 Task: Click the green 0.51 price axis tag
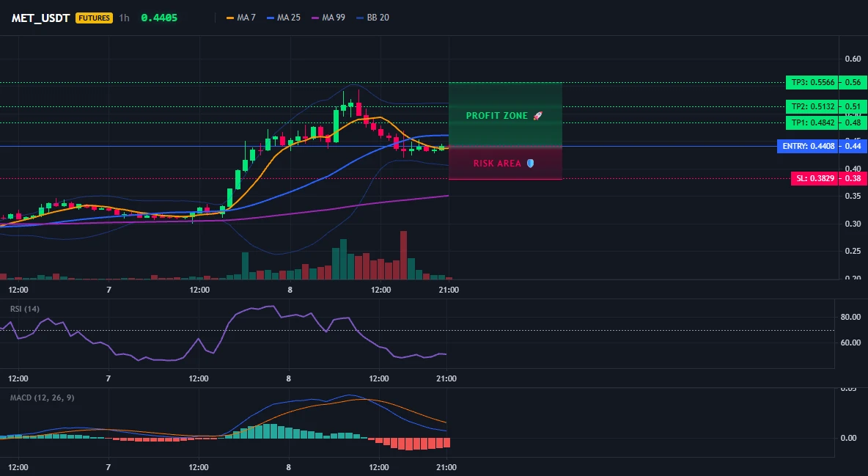(853, 106)
